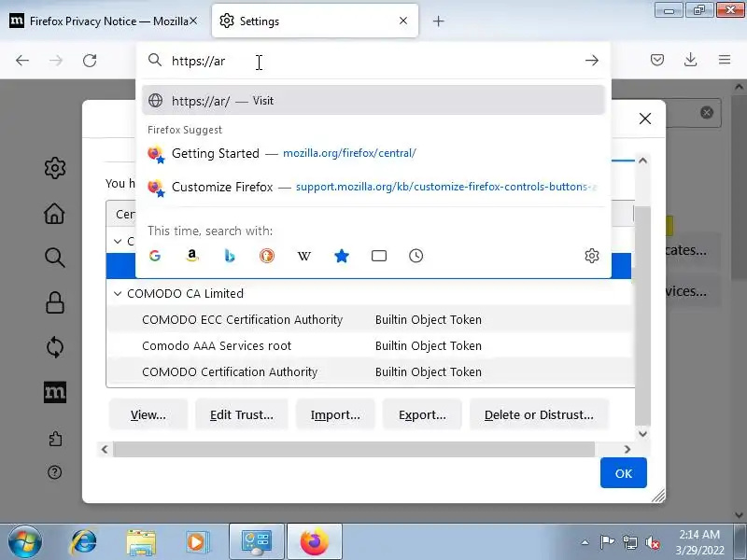Open the Firefox application menu

725,60
